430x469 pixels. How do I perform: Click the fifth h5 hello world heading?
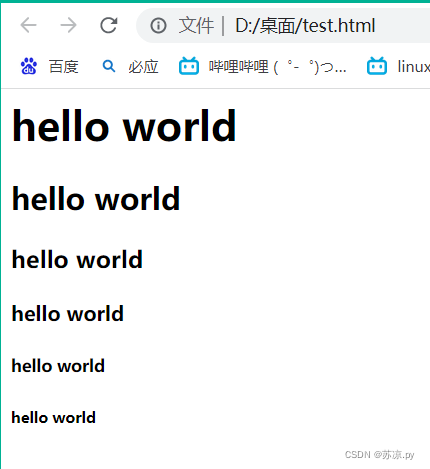(x=58, y=366)
